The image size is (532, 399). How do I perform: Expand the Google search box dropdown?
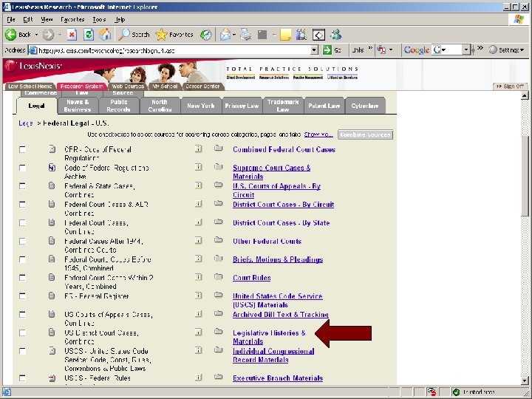coord(466,50)
